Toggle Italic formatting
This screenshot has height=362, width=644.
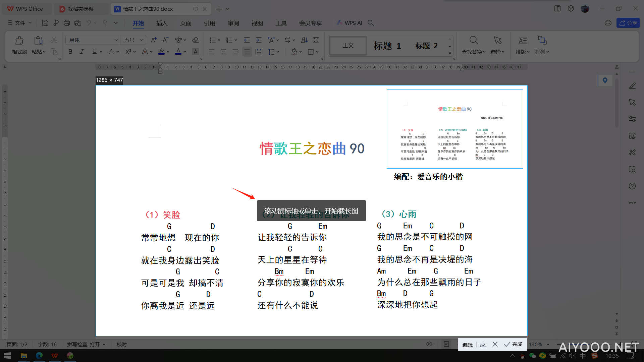point(82,52)
